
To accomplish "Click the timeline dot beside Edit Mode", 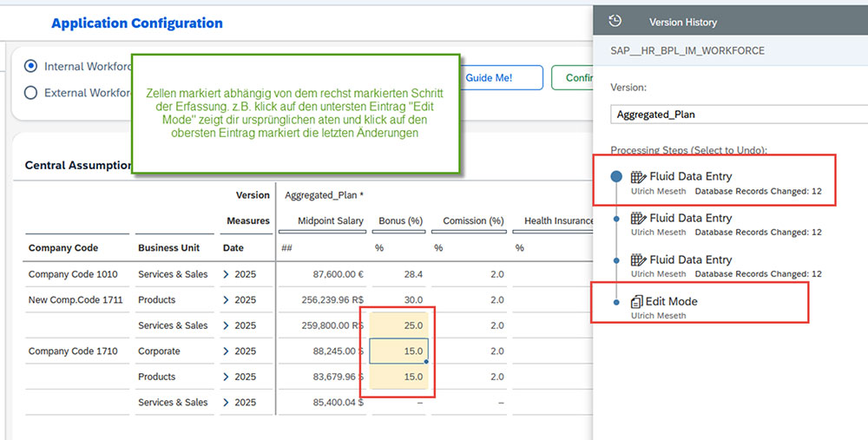I will click(x=616, y=302).
